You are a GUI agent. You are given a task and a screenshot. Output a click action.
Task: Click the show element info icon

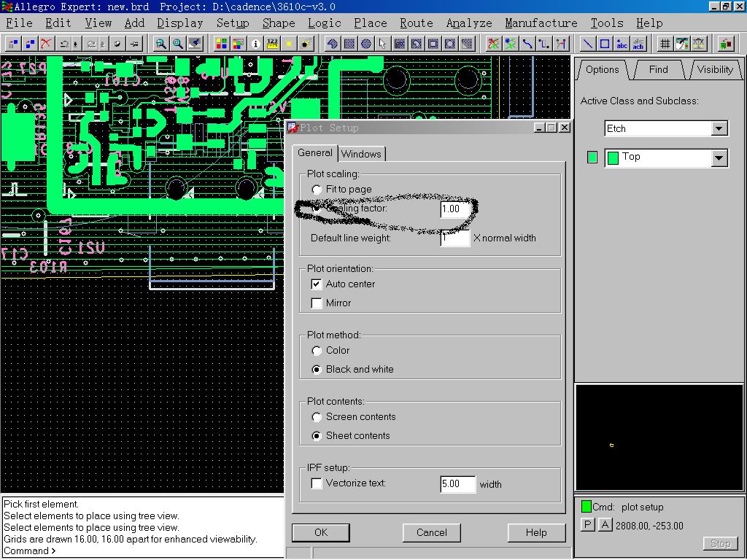tap(255, 44)
